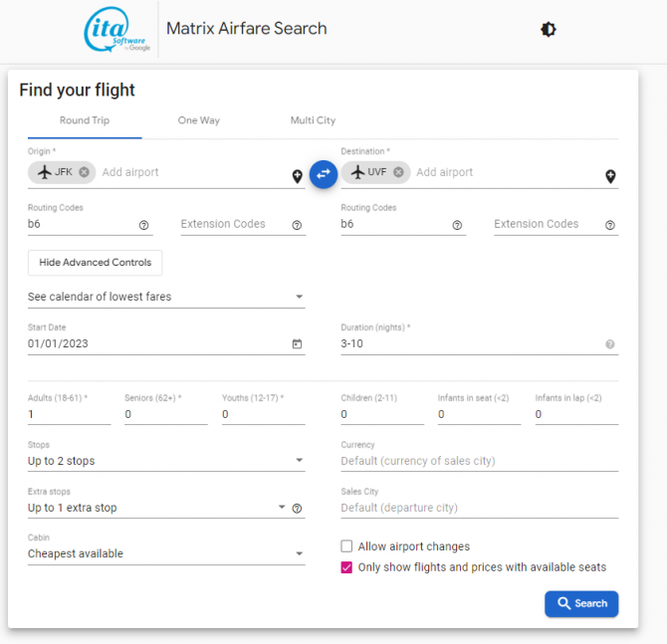The image size is (667, 644).
Task: Open the Cabin dropdown
Action: tap(166, 553)
